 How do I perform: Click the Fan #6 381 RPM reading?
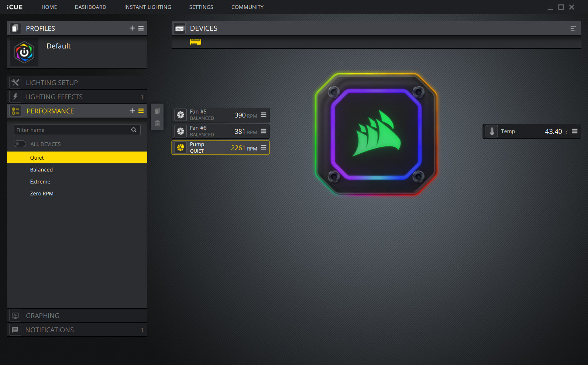[246, 131]
